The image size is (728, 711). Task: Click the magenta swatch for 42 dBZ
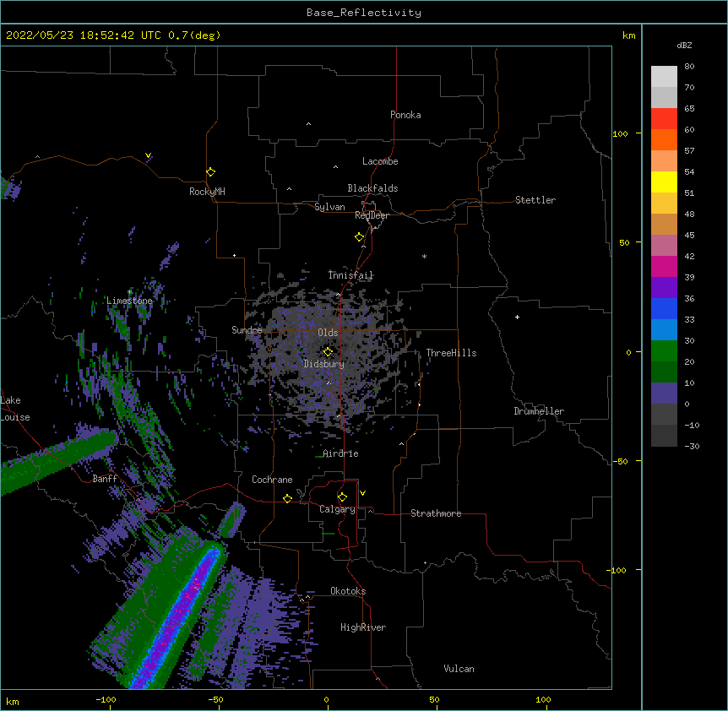coord(664,266)
